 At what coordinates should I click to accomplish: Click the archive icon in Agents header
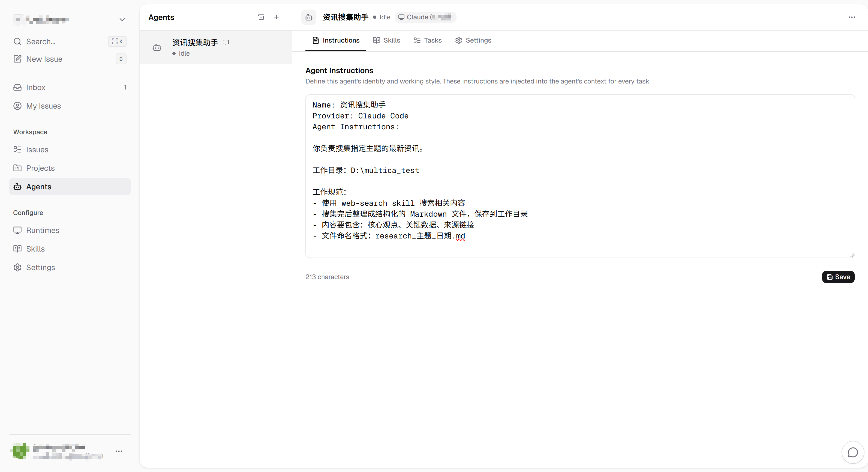[261, 17]
